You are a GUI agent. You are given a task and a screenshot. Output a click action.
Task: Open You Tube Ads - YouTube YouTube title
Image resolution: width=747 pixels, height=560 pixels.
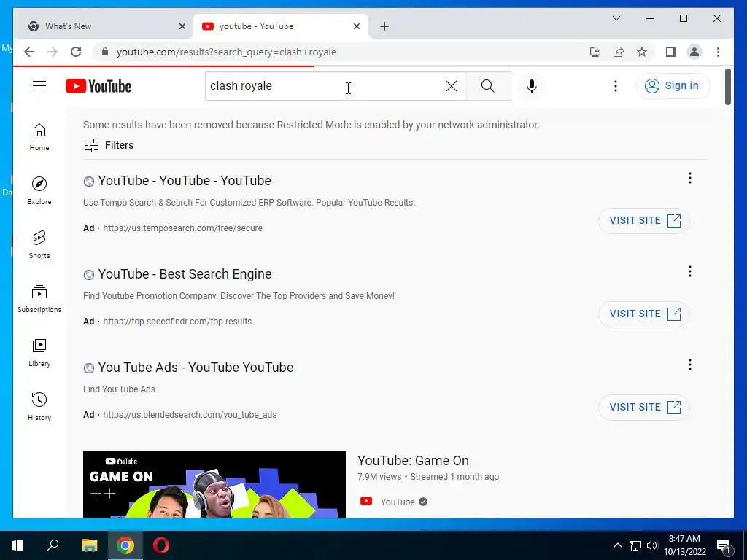[x=196, y=367]
